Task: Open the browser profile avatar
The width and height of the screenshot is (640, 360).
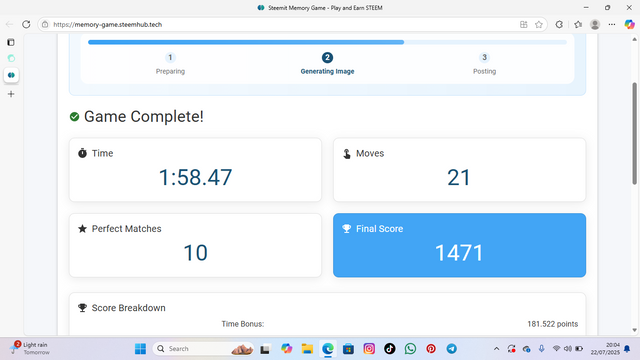Action: [x=595, y=24]
